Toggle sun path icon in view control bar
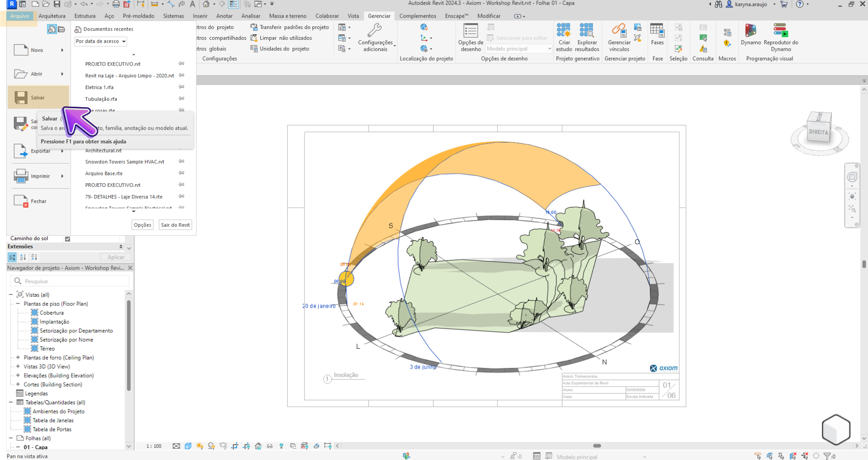 tap(200, 446)
